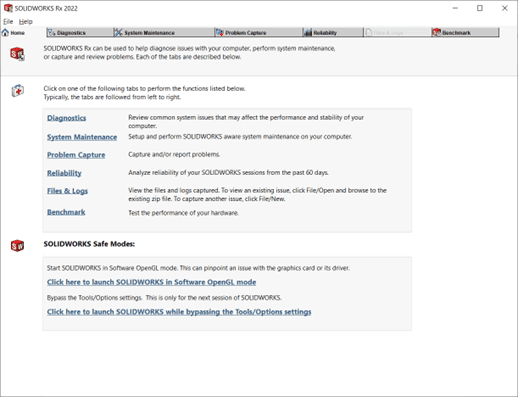Minimize the SOLIDWORKS Rx window
The width and height of the screenshot is (518, 397).
455,8
